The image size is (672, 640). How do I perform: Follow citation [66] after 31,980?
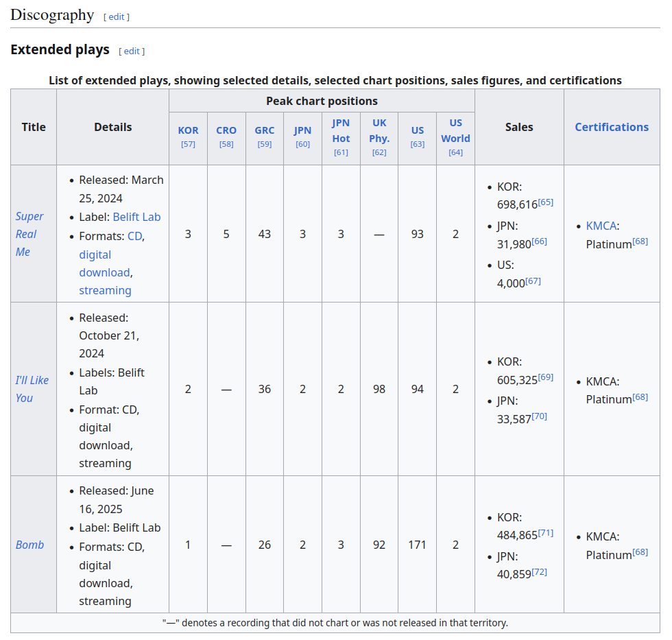pyautogui.click(x=539, y=241)
